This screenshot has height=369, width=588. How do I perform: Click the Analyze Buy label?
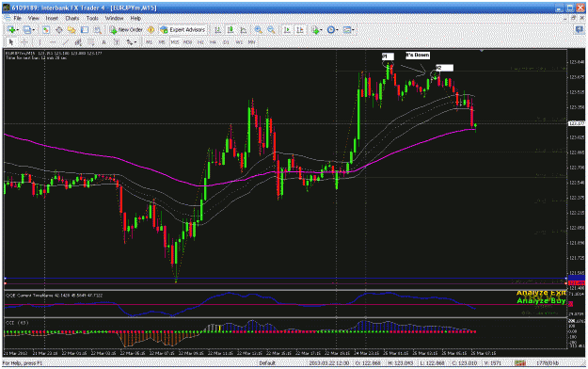pos(541,300)
